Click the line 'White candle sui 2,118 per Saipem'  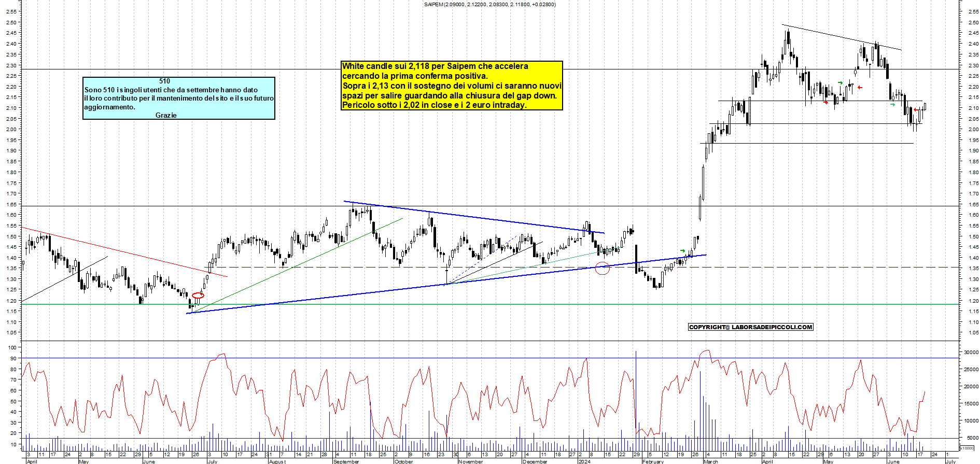point(435,66)
